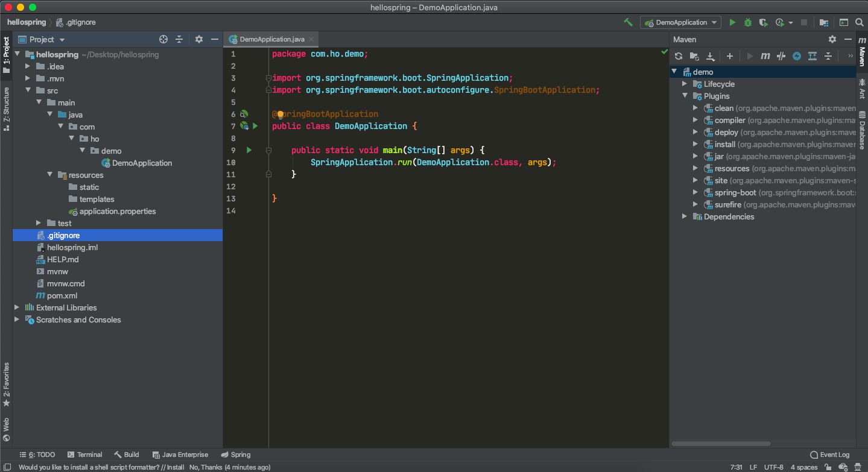Reimport all Maven projects icon

[x=679, y=56]
